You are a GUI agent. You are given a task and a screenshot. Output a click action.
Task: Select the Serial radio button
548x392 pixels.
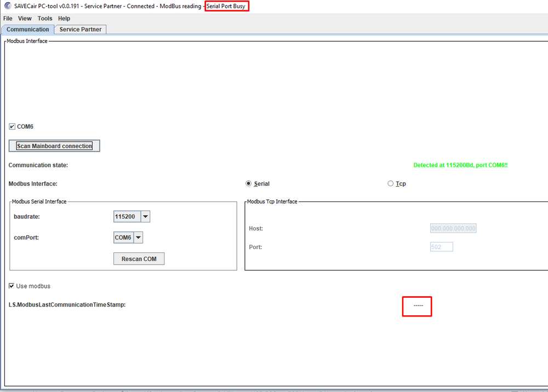tap(249, 184)
